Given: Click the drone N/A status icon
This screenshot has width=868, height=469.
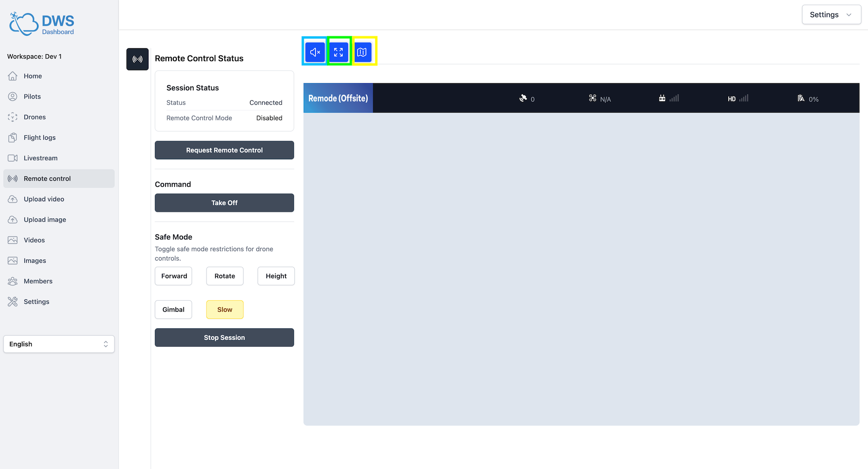Looking at the screenshot, I should pyautogui.click(x=593, y=98).
